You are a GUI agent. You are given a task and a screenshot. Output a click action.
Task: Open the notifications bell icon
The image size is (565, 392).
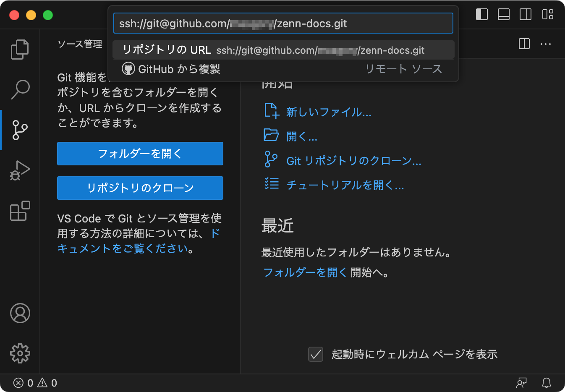tap(547, 383)
